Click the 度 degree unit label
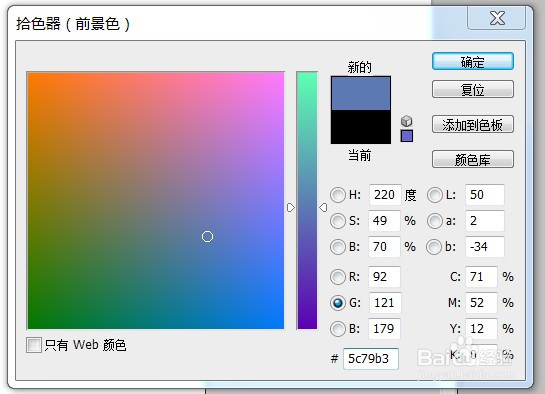Viewport: 545px width, 394px height. [x=410, y=195]
